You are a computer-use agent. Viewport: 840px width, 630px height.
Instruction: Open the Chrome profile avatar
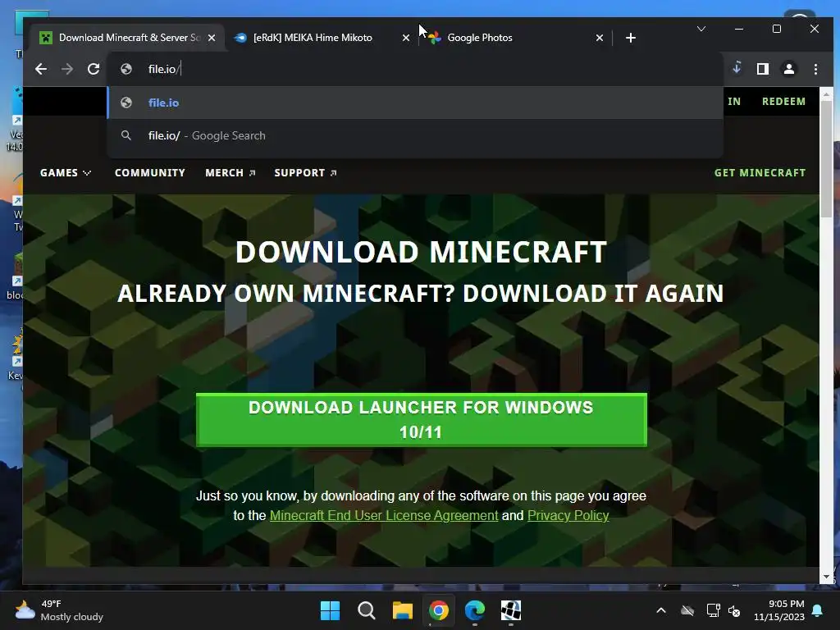[789, 69]
